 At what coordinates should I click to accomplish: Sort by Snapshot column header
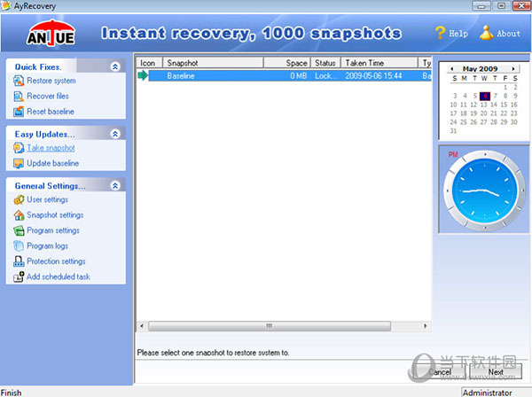click(213, 63)
